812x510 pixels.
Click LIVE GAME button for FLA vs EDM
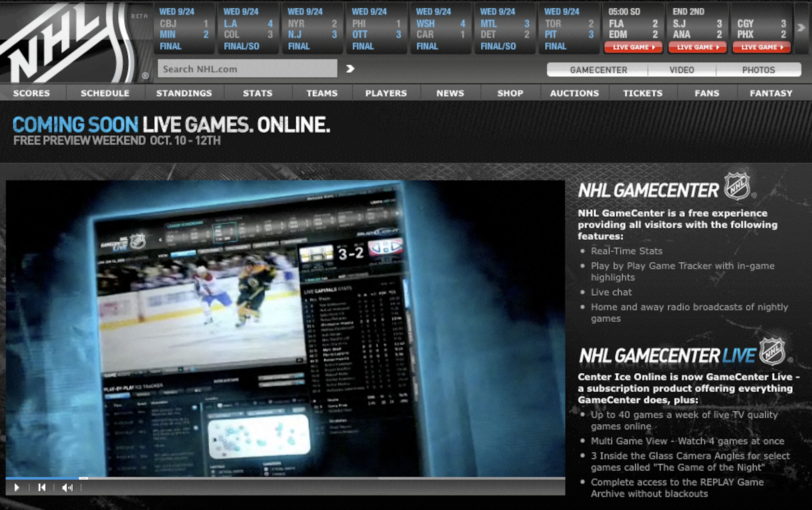[x=633, y=47]
